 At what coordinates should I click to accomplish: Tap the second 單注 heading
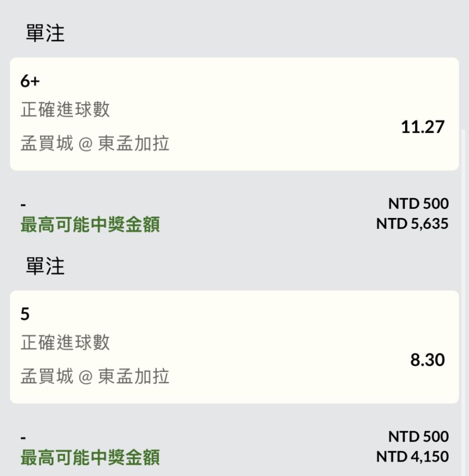click(x=45, y=266)
